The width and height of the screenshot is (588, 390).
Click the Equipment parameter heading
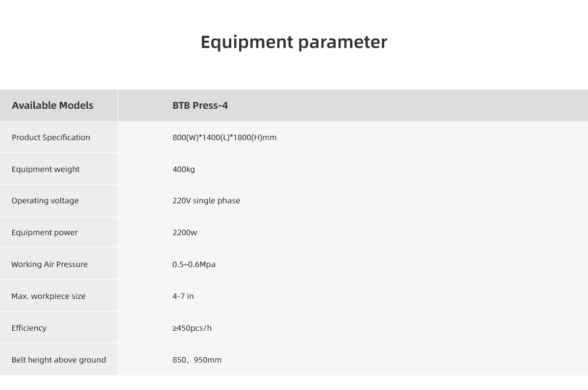click(294, 42)
